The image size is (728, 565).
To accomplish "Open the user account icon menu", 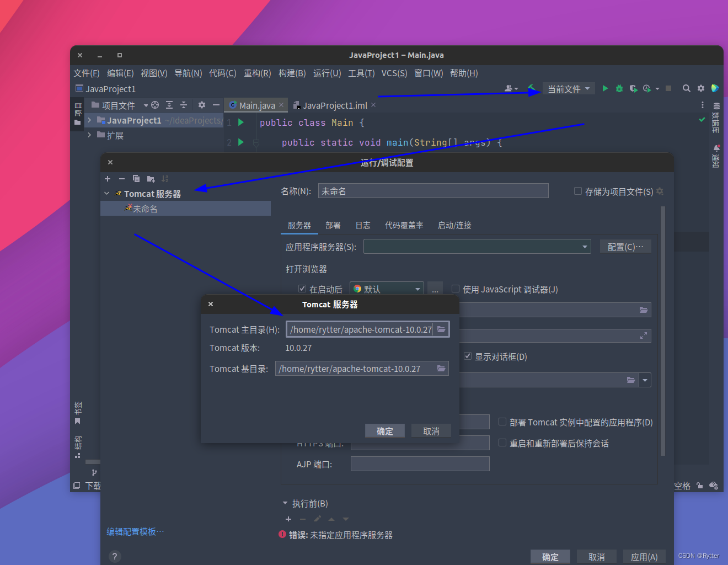I will pyautogui.click(x=511, y=88).
